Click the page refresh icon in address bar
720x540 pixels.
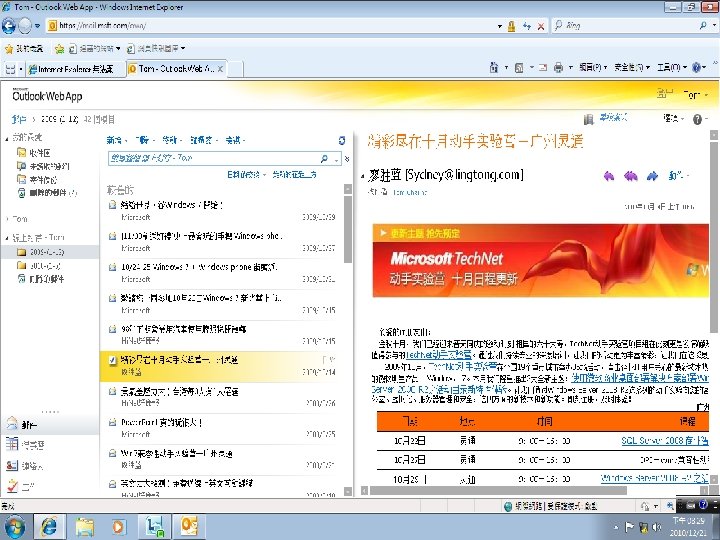coord(527,26)
